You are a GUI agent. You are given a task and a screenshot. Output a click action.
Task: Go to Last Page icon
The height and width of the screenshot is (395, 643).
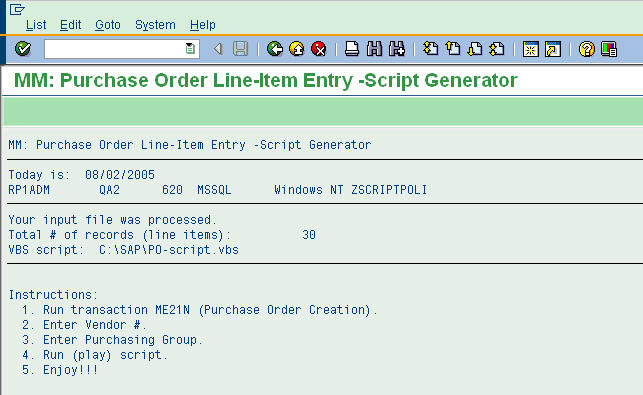497,49
